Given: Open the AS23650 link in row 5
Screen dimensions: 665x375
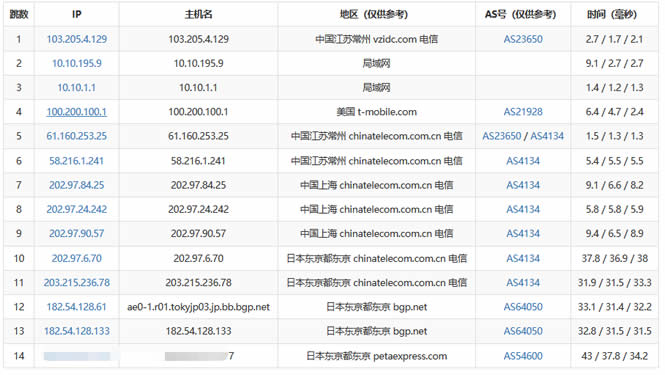Looking at the screenshot, I should (501, 136).
